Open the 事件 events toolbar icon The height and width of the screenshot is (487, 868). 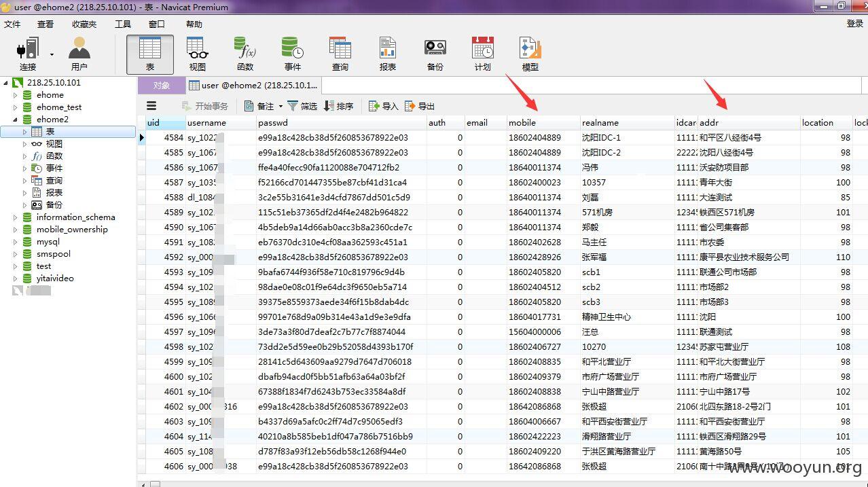click(x=293, y=54)
